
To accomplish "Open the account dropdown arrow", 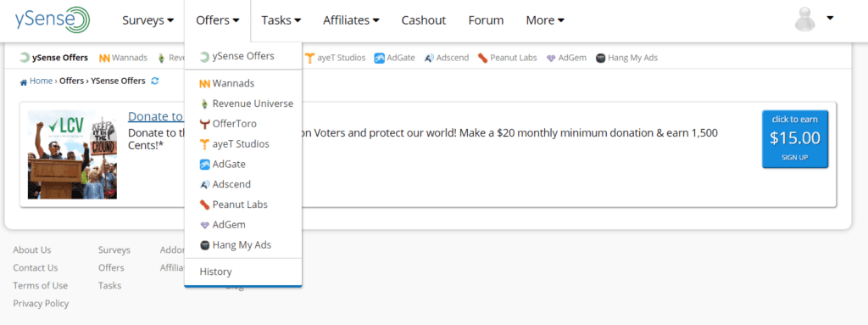I will point(830,19).
